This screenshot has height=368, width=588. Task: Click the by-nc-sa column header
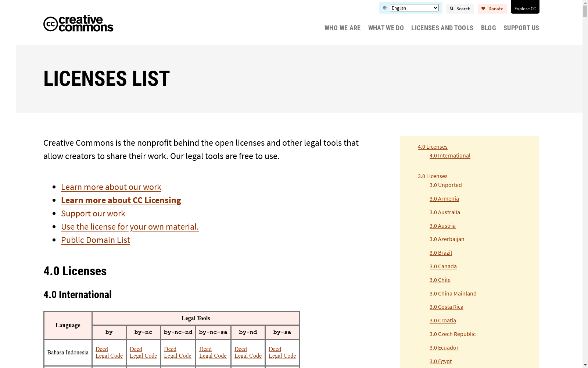(213, 332)
